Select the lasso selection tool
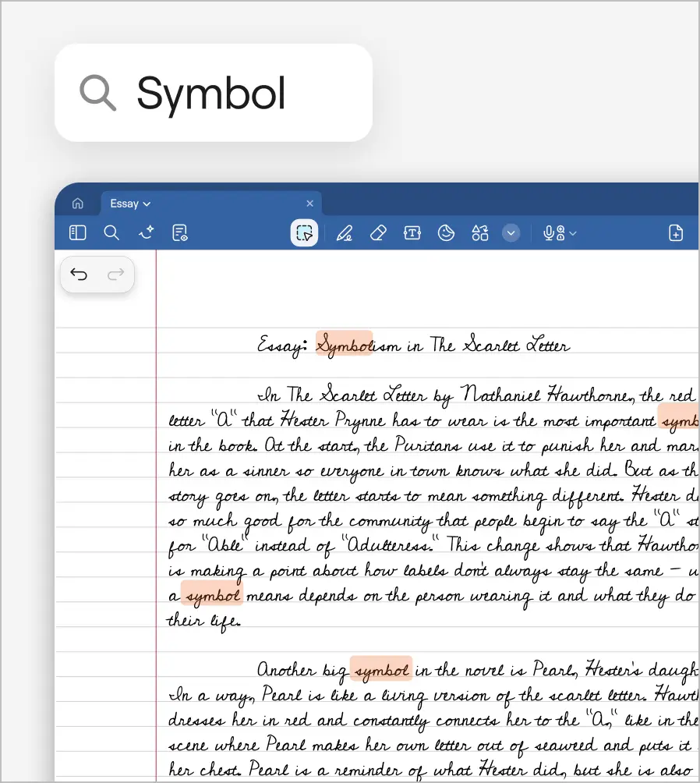The image size is (700, 783). click(x=304, y=232)
